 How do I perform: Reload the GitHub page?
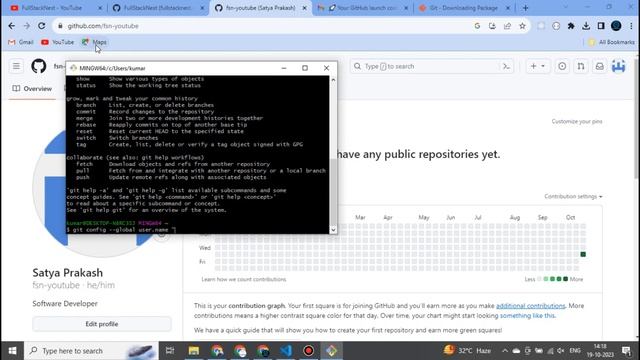point(42,26)
